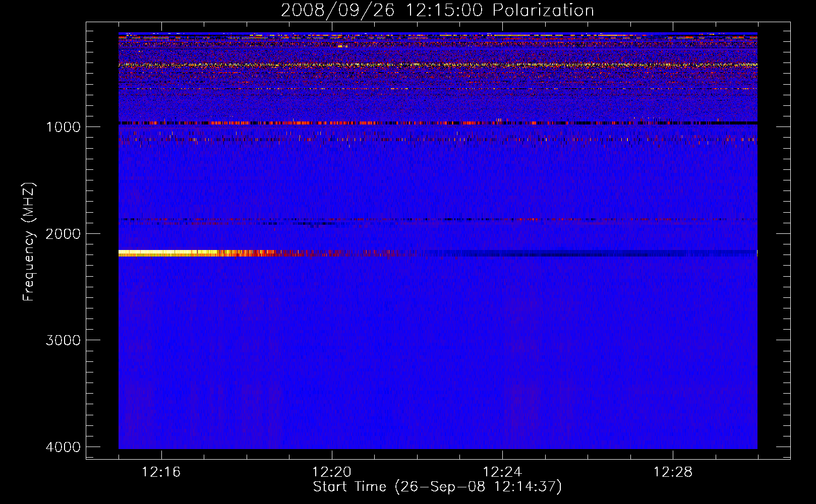Click the yellow noisy band near top of spectrogram
The height and width of the screenshot is (504, 816).
(x=438, y=65)
